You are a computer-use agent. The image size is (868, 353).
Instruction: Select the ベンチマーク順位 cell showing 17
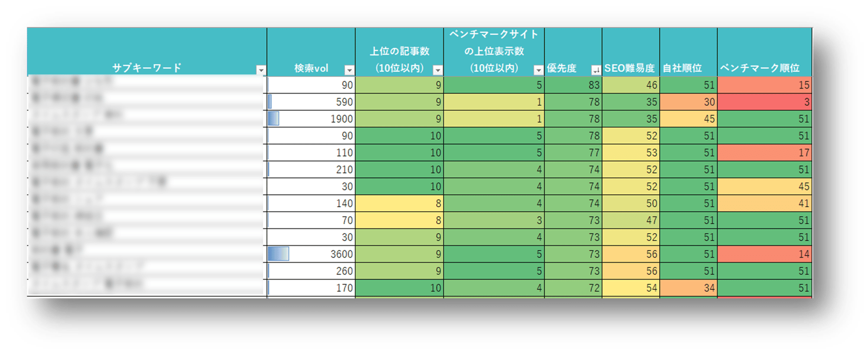[x=765, y=153]
